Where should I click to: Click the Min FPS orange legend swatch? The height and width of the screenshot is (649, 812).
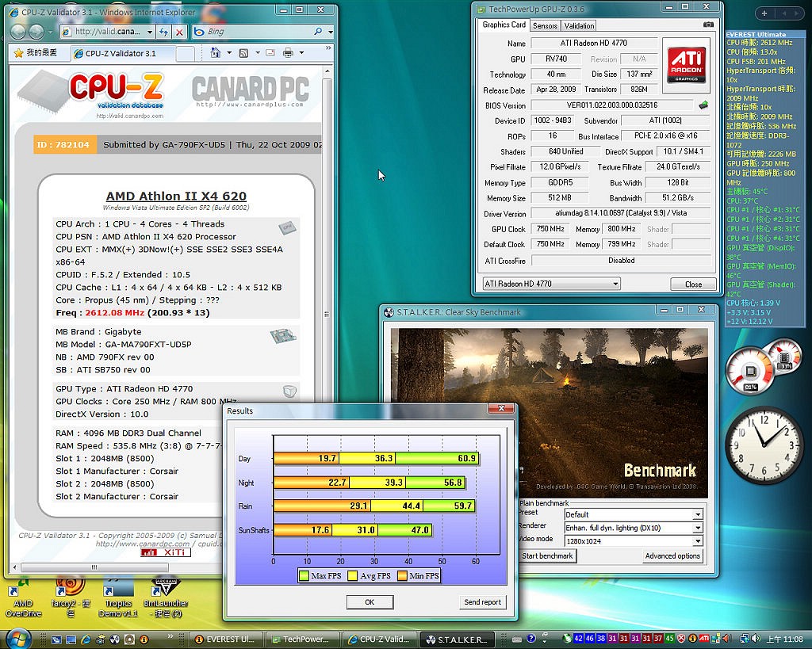(402, 575)
